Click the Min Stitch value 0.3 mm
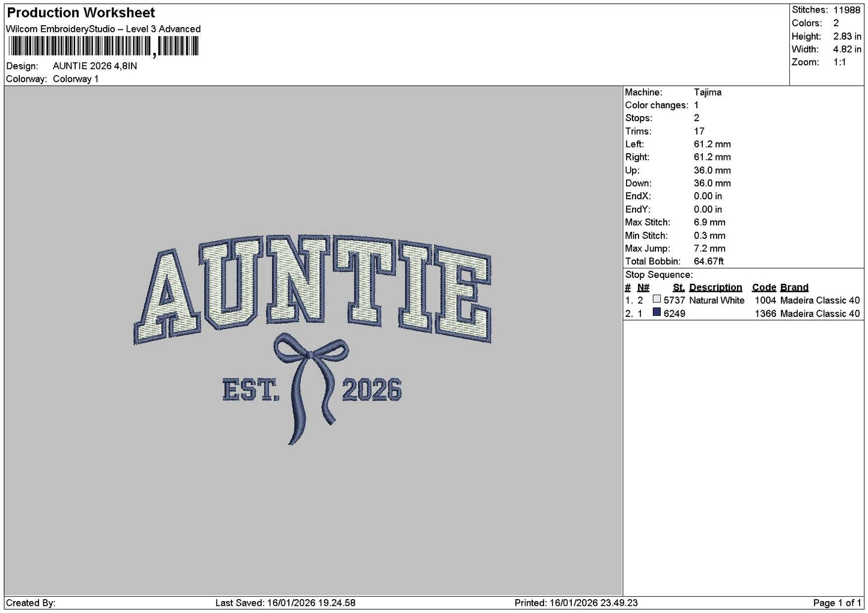 pyautogui.click(x=709, y=235)
